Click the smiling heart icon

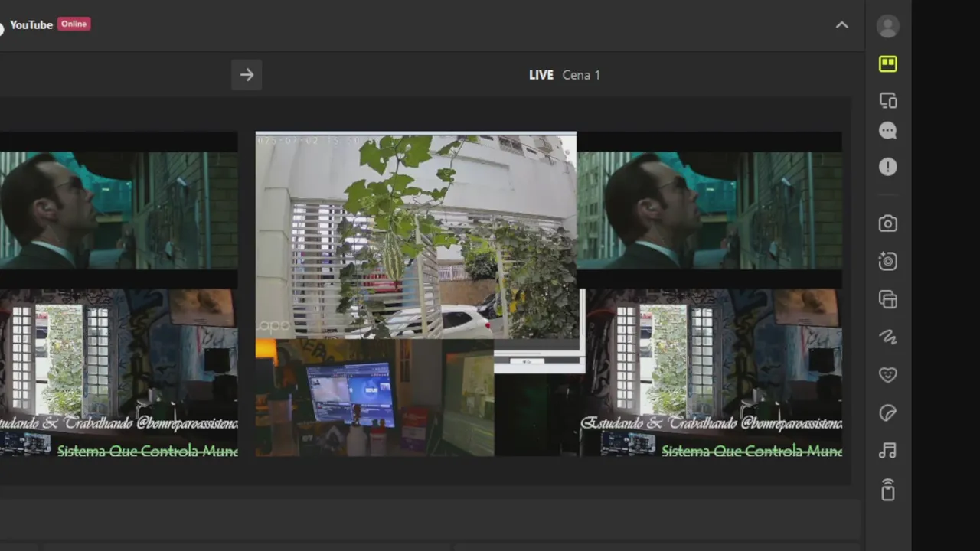click(x=887, y=375)
